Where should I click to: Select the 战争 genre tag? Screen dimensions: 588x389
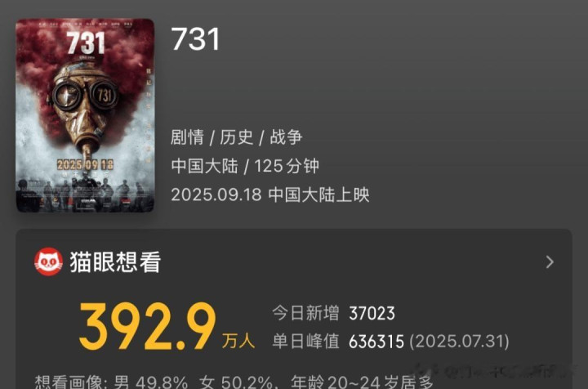coord(286,137)
